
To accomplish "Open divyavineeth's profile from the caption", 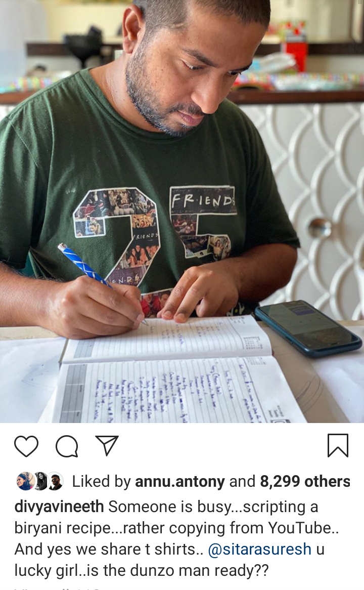I will (59, 507).
